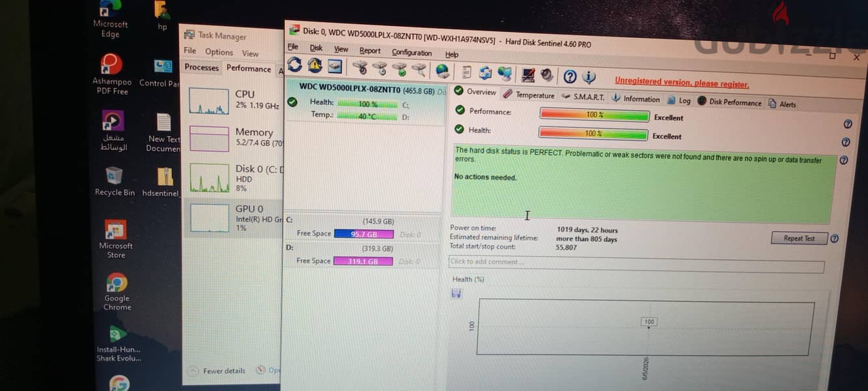Click the crossed-out monitor toolbar icon

point(527,74)
